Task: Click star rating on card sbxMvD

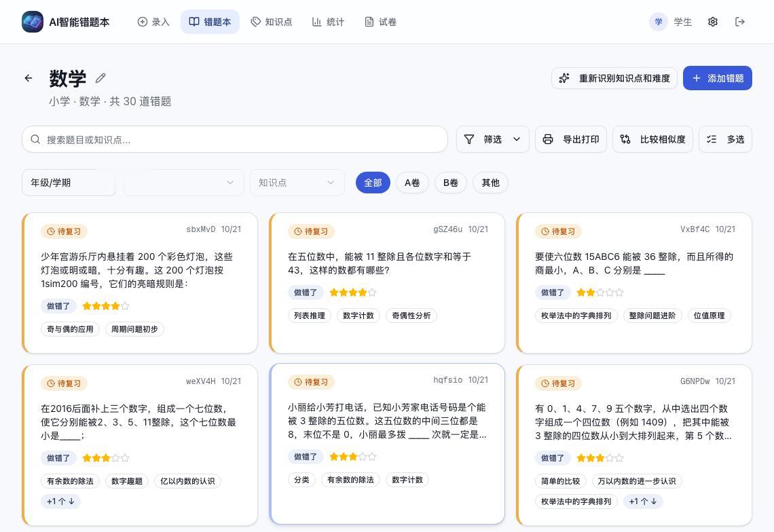Action: (106, 306)
